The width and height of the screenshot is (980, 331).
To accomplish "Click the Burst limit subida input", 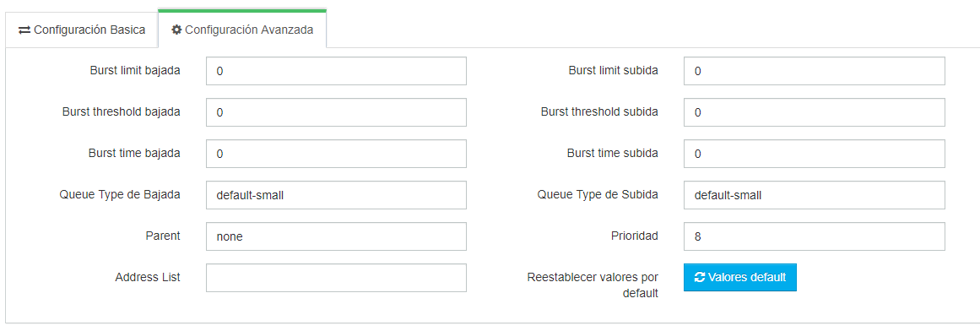I will click(x=815, y=71).
